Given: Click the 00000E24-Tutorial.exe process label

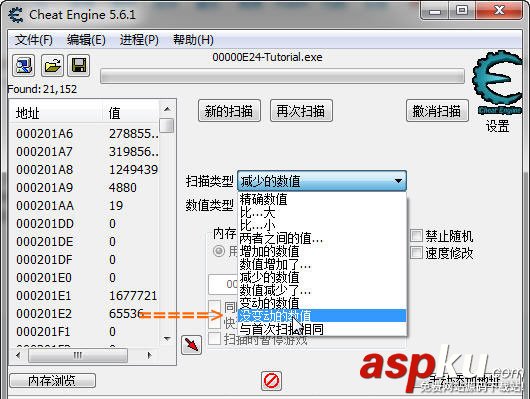Looking at the screenshot, I should pos(267,57).
